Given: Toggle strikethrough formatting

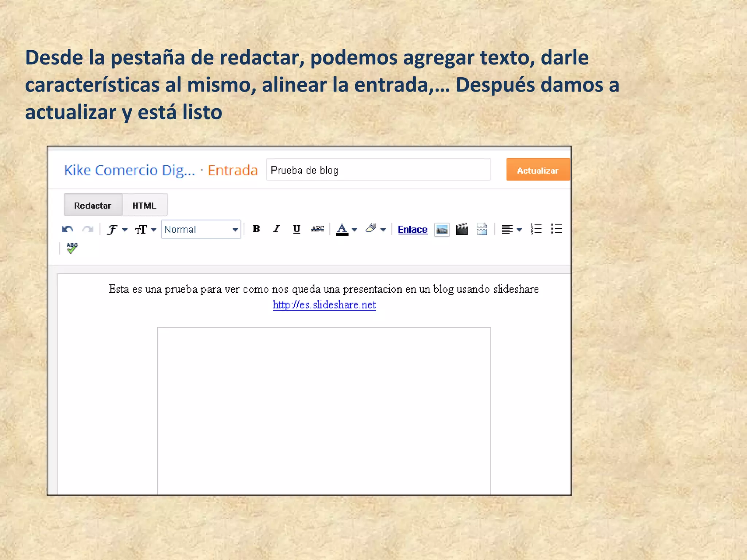Looking at the screenshot, I should point(317,229).
